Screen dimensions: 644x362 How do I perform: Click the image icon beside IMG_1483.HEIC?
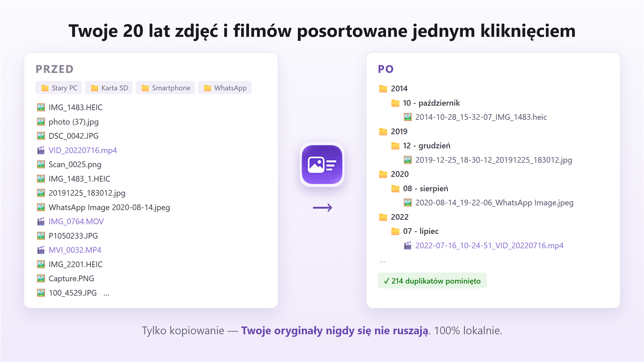(x=41, y=107)
